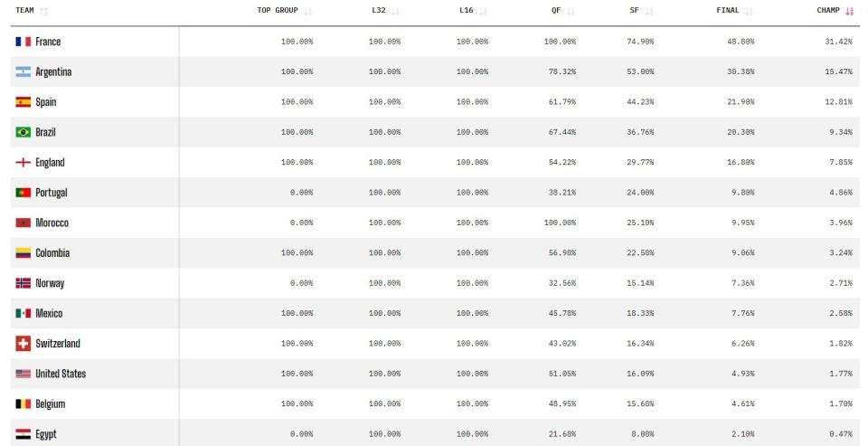Click the Argentina flag icon

pyautogui.click(x=24, y=71)
